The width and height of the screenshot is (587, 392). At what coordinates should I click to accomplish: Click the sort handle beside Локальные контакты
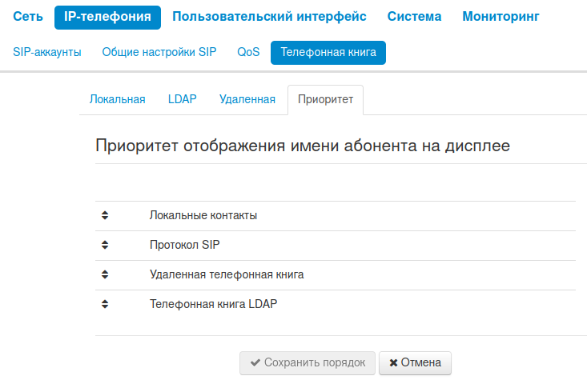tap(105, 215)
